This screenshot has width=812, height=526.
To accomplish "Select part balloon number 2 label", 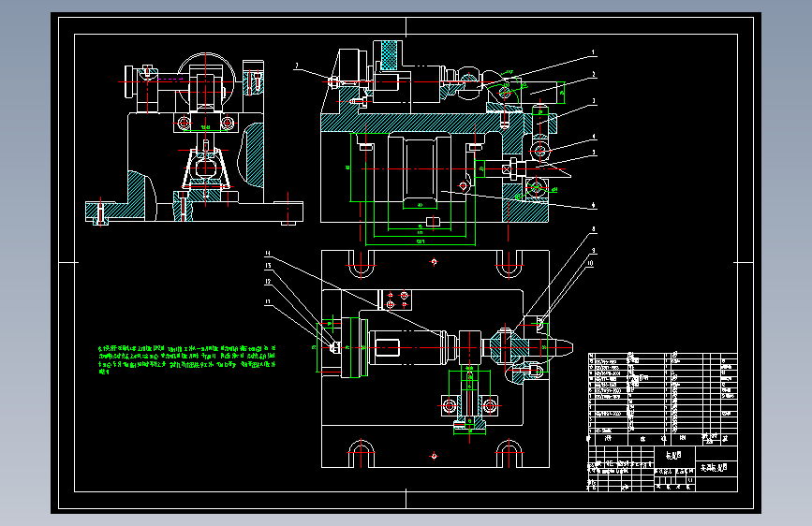I will [594, 75].
